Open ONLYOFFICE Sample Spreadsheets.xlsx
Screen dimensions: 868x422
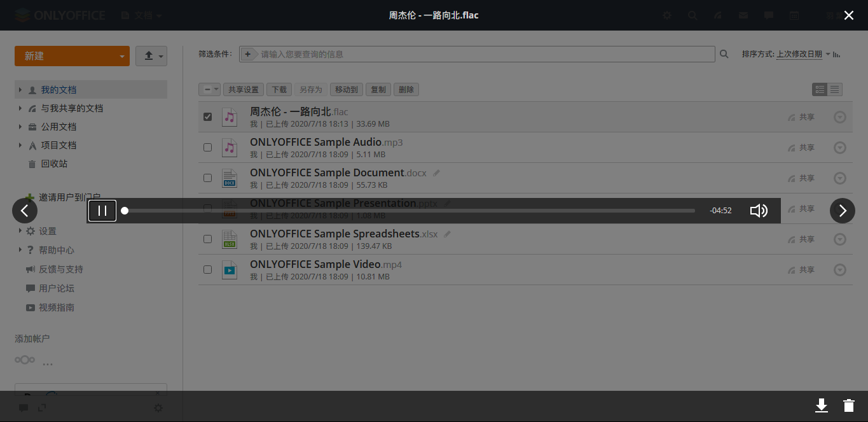344,234
